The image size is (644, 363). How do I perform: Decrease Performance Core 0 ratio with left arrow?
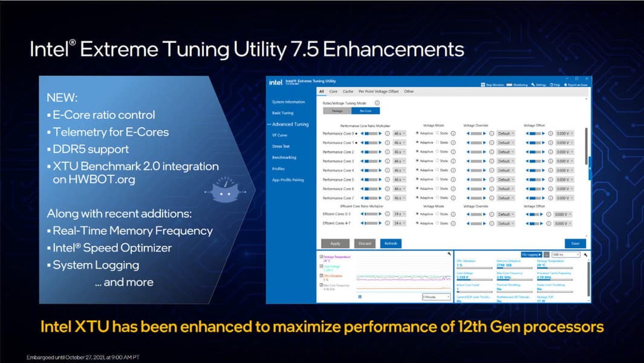(x=362, y=133)
